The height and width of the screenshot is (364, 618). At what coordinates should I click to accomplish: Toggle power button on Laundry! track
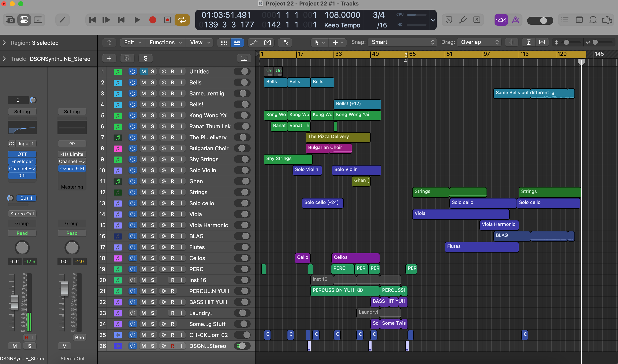pyautogui.click(x=133, y=313)
